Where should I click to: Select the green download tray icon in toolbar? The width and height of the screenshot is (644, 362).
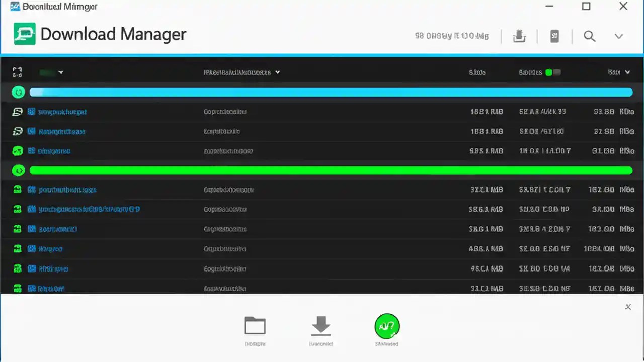click(x=519, y=36)
